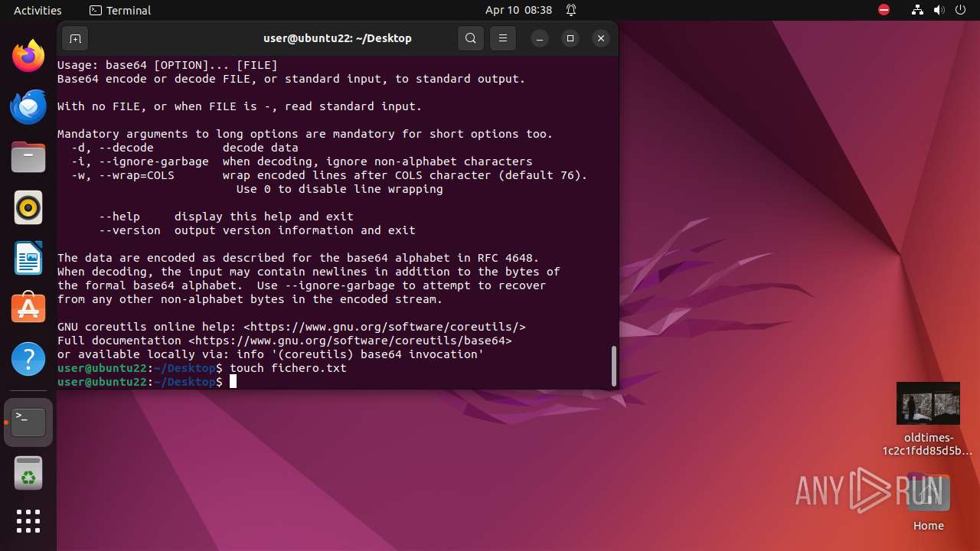Click the 'info (coreutils) base64 invocation' line
The image size is (980, 551).
[271, 354]
